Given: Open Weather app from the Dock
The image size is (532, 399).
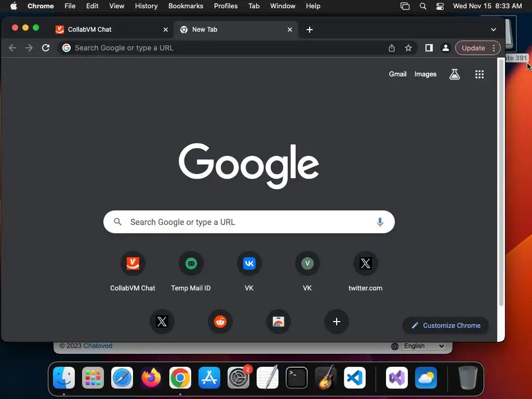Looking at the screenshot, I should click(426, 378).
